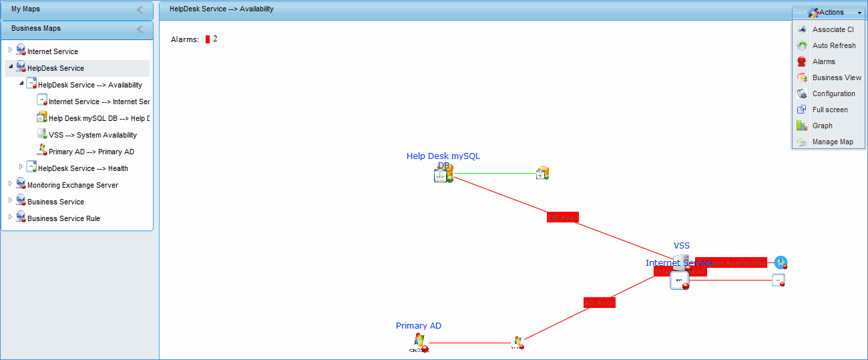Click Help Desk mySQL DB tree row icon
This screenshot has width=868, height=360.
tap(42, 117)
